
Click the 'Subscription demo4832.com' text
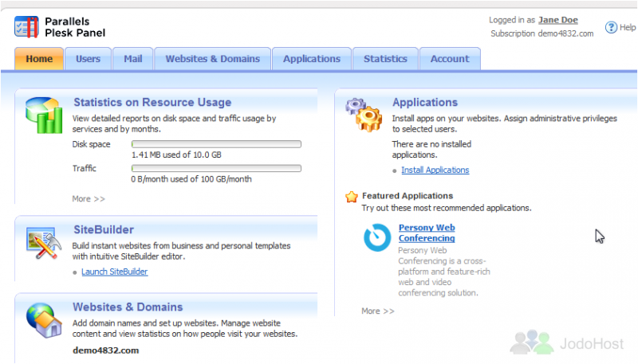pos(542,33)
